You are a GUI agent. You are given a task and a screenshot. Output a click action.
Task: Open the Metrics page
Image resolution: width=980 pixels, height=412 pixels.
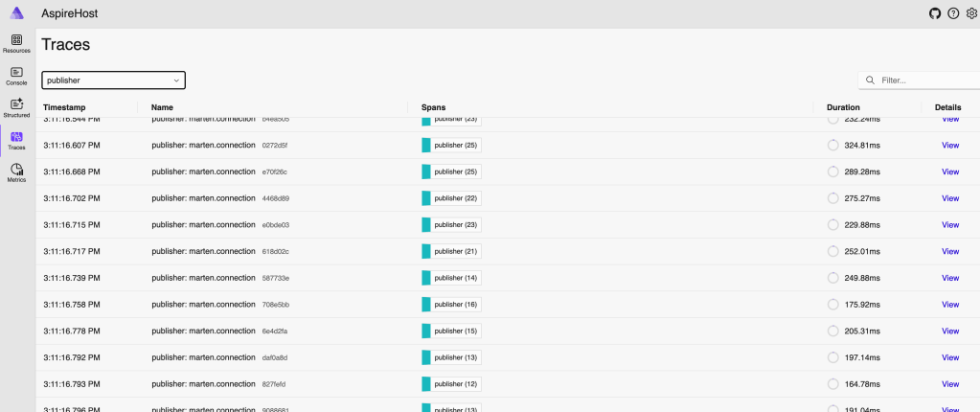click(16, 172)
